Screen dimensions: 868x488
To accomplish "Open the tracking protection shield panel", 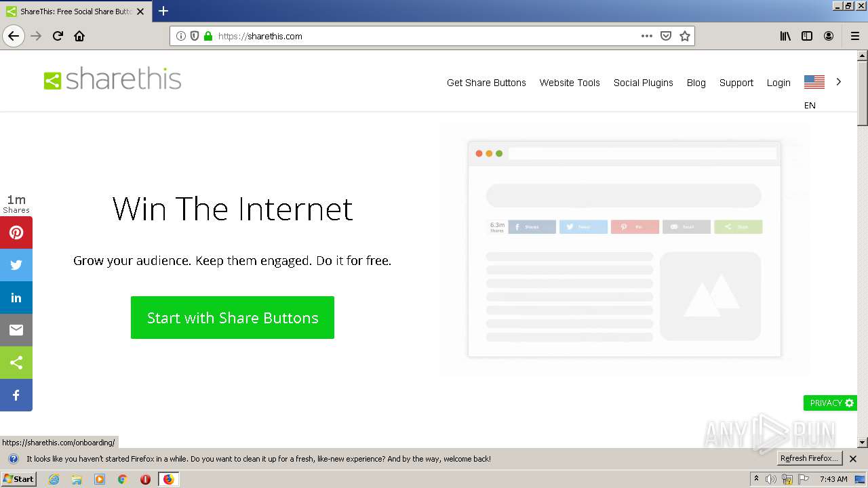I will pyautogui.click(x=195, y=36).
